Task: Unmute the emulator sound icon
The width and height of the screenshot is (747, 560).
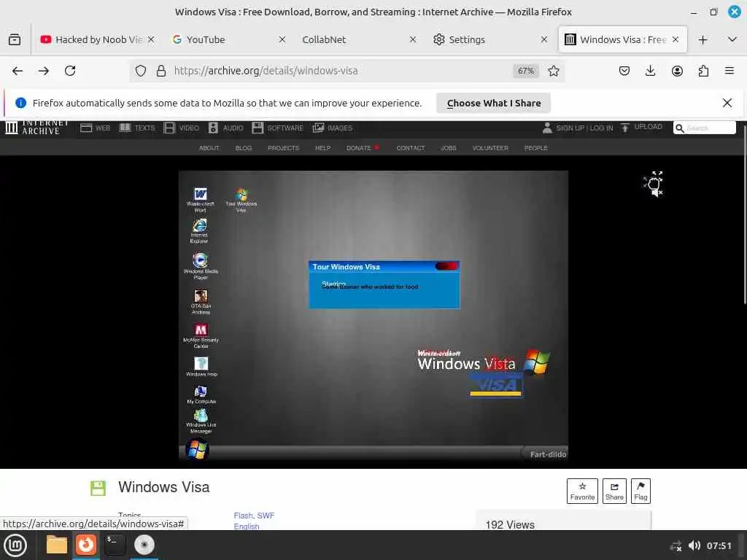Action: click(657, 192)
